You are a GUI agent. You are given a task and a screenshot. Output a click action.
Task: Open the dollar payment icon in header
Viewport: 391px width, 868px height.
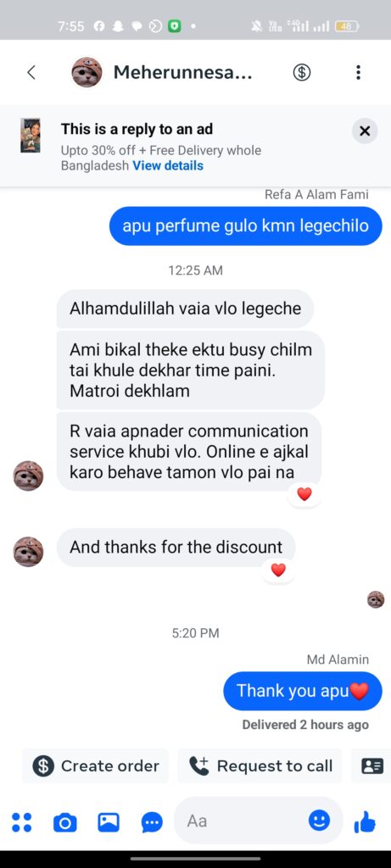click(x=302, y=73)
